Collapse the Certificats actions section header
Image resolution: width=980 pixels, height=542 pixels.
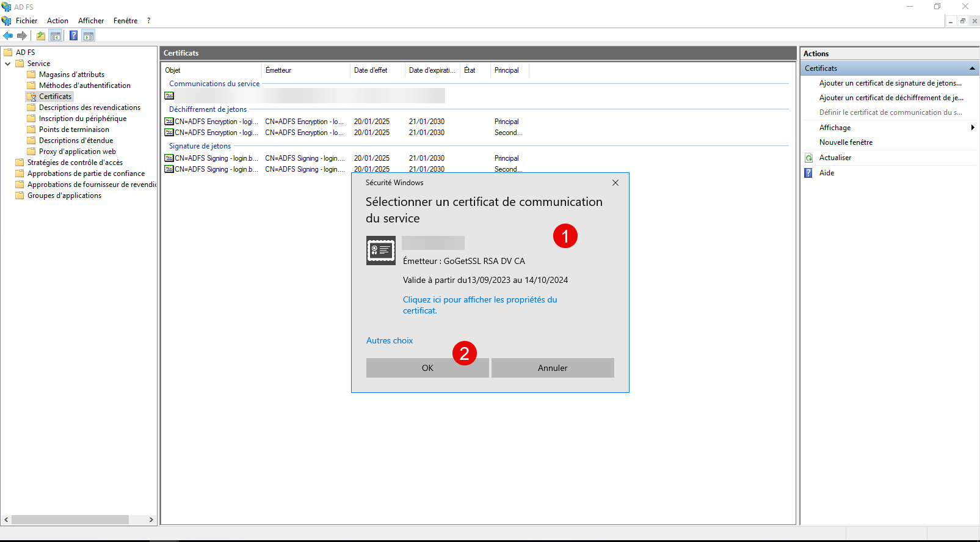click(971, 68)
